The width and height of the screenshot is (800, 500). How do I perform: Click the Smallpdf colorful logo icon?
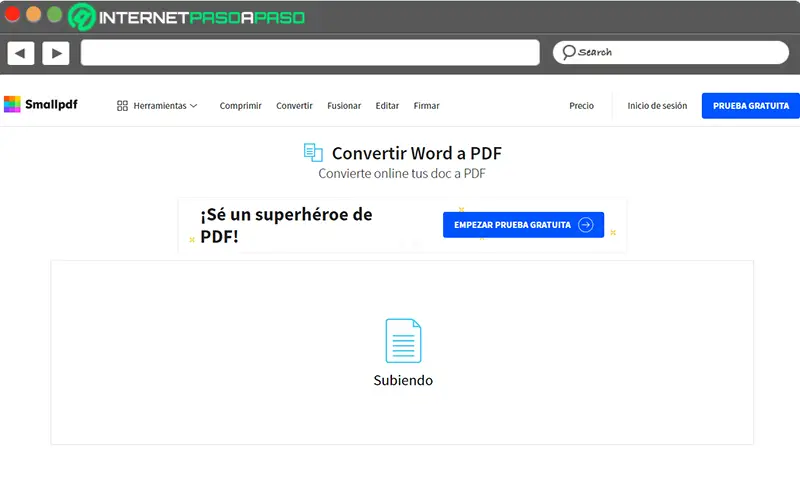(x=12, y=104)
